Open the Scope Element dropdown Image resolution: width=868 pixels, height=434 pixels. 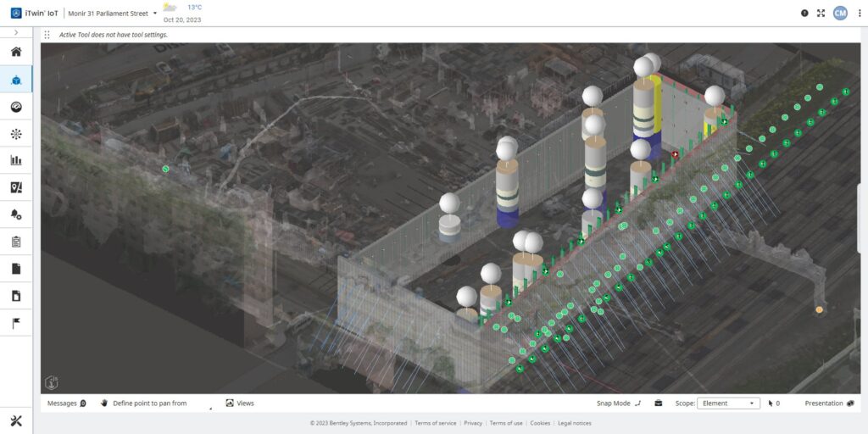[728, 403]
